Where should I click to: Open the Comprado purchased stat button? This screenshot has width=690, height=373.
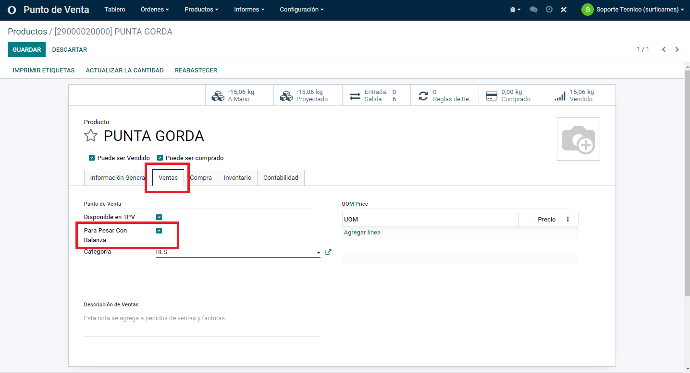click(513, 95)
